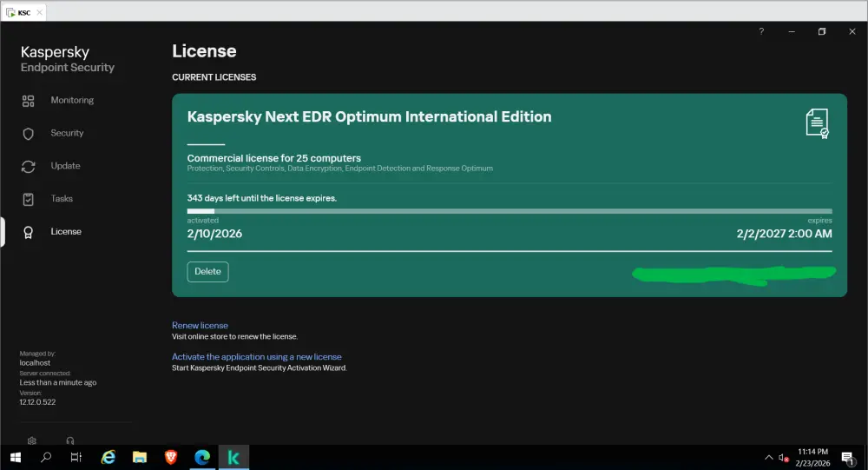Click the Managed by localhost value
The width and height of the screenshot is (868, 470).
35,363
